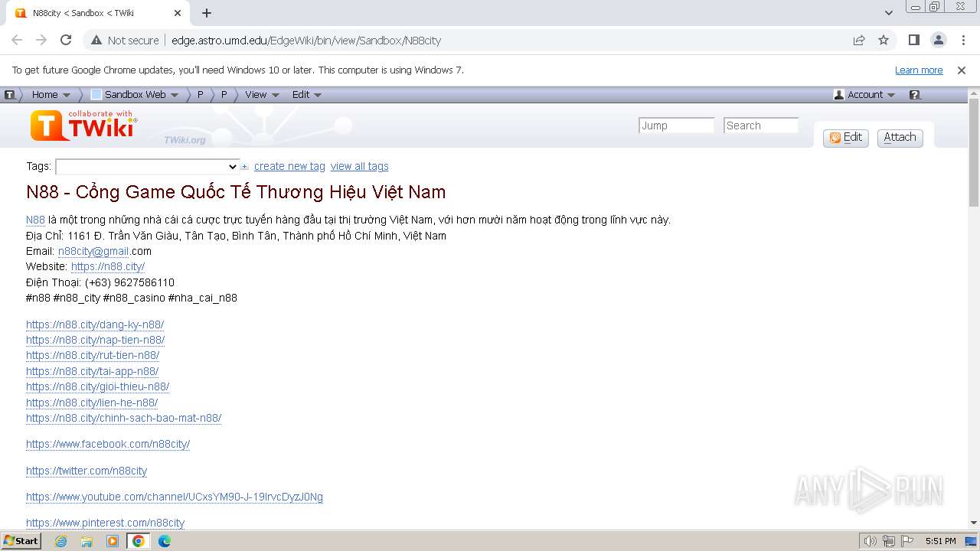Click the network tray icon
This screenshot has height=551, width=980.
[889, 541]
